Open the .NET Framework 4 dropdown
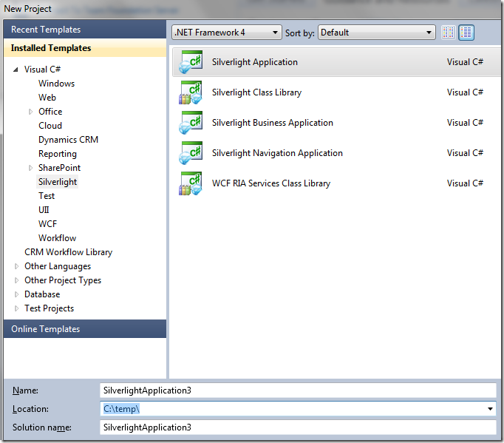Image resolution: width=504 pixels, height=443 pixels. (x=227, y=33)
